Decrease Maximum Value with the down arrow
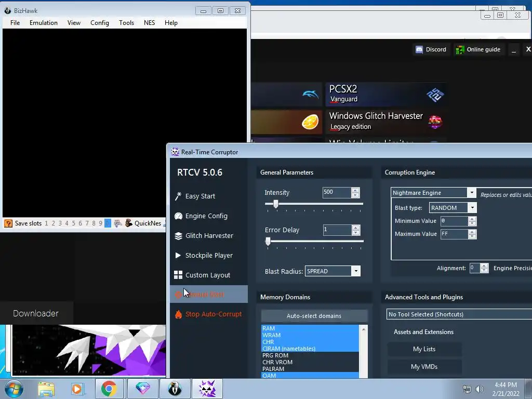The height and width of the screenshot is (399, 532). coord(472,236)
